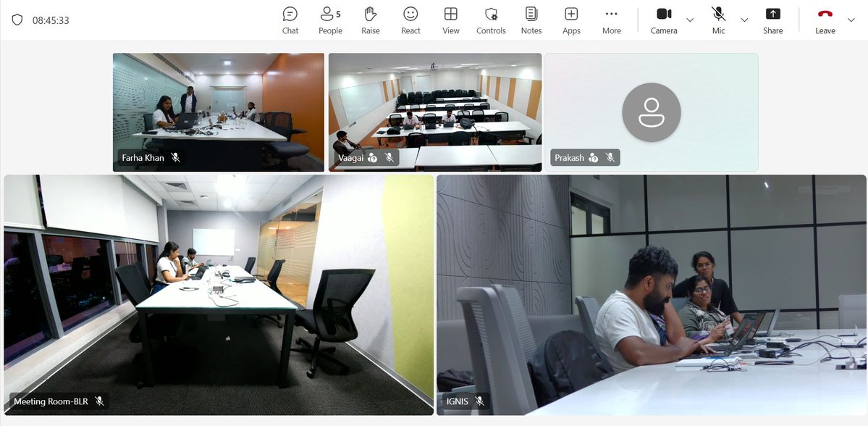This screenshot has width=868, height=426.
Task: Open the React emoji picker
Action: tap(410, 20)
